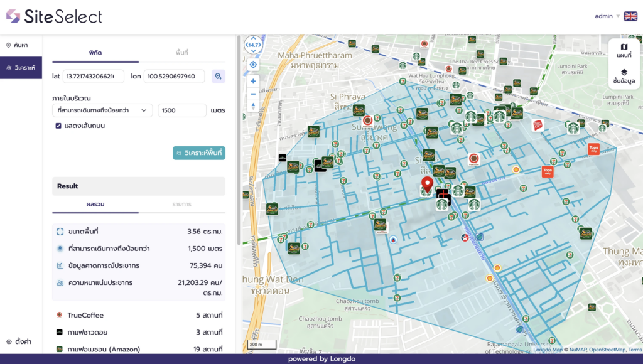Click the SiteSelect logo
This screenshot has height=364, width=643.
(x=54, y=16)
